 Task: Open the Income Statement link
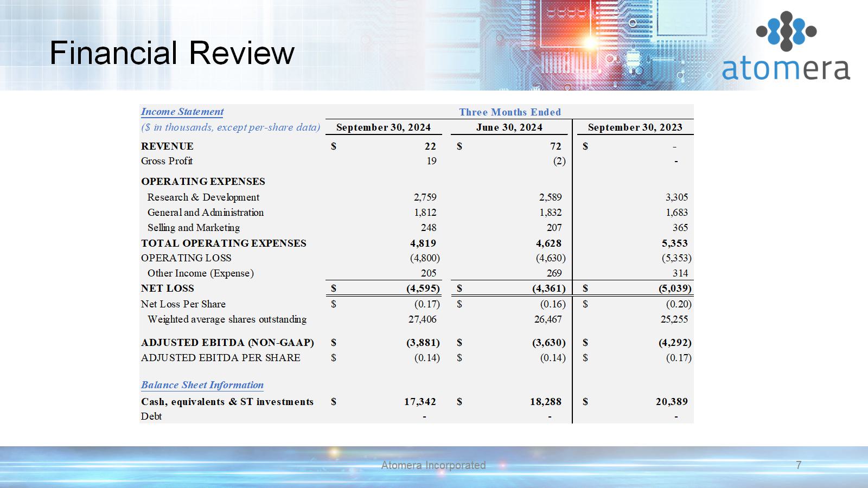tap(182, 112)
